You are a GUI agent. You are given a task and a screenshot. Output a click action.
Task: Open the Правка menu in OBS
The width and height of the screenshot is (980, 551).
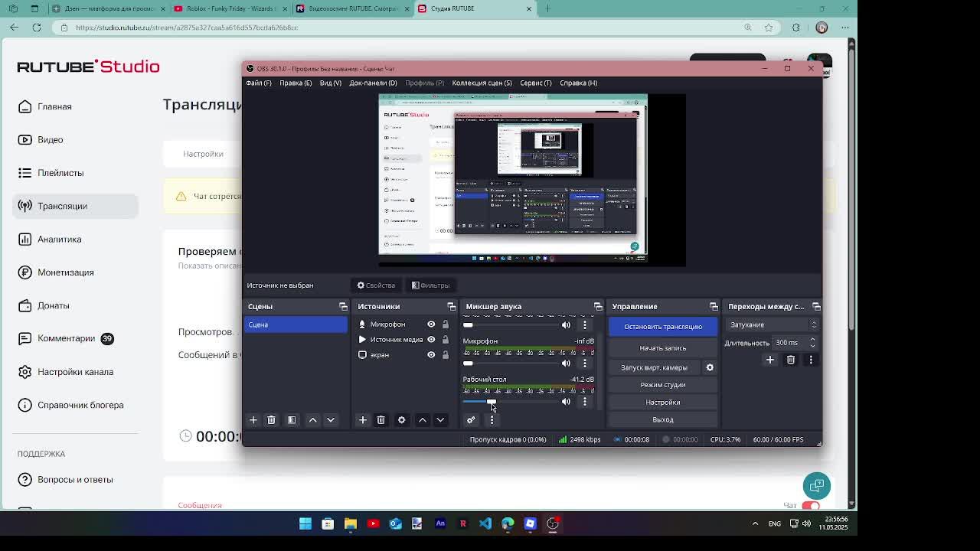click(x=296, y=83)
